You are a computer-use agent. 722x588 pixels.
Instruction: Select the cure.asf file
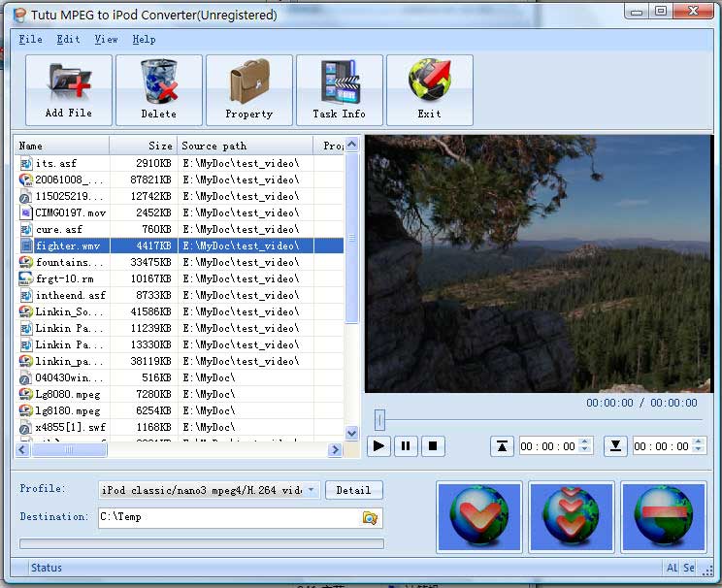180,229
